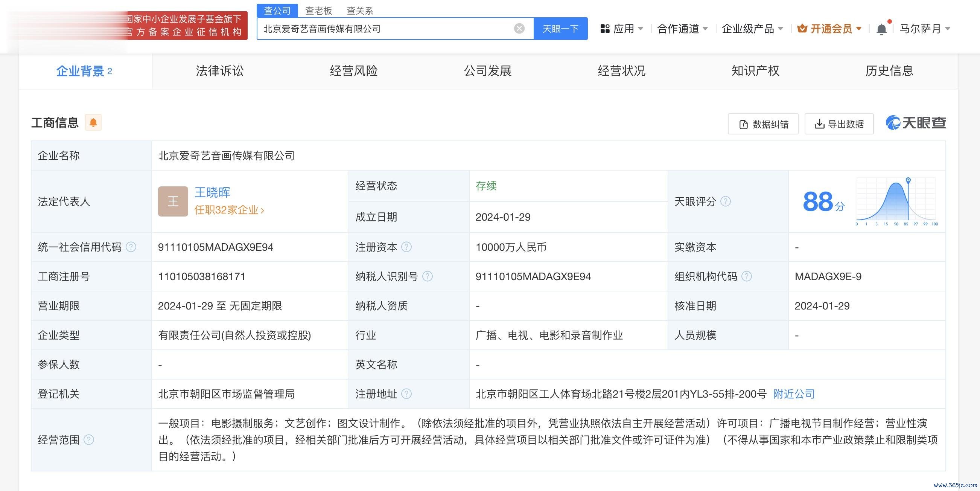
Task: Click the 数据纠错 button
Action: pyautogui.click(x=763, y=124)
